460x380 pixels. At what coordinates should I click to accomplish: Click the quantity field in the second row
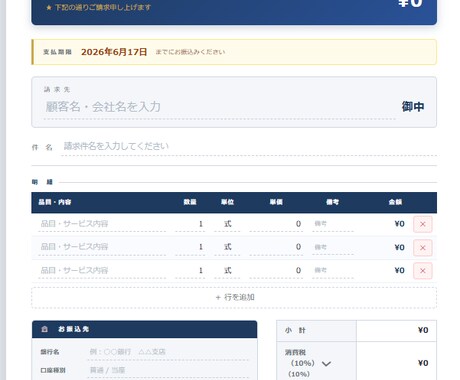point(190,247)
